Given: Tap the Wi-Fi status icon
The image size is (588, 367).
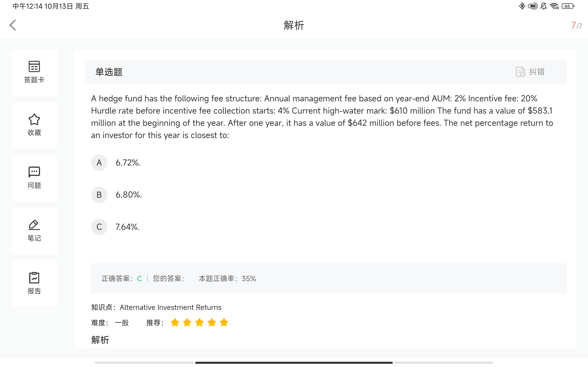Looking at the screenshot, I should point(554,6).
